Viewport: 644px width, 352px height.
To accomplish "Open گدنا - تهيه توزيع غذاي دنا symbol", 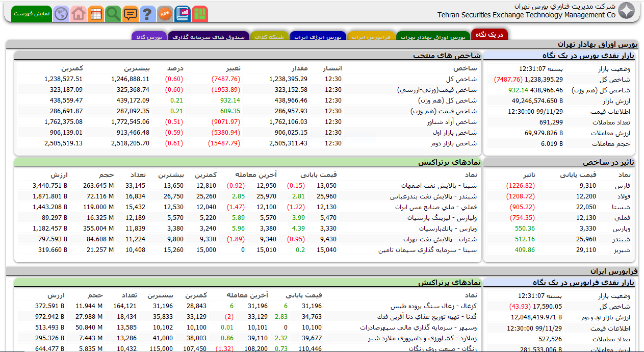I will click(x=427, y=317).
